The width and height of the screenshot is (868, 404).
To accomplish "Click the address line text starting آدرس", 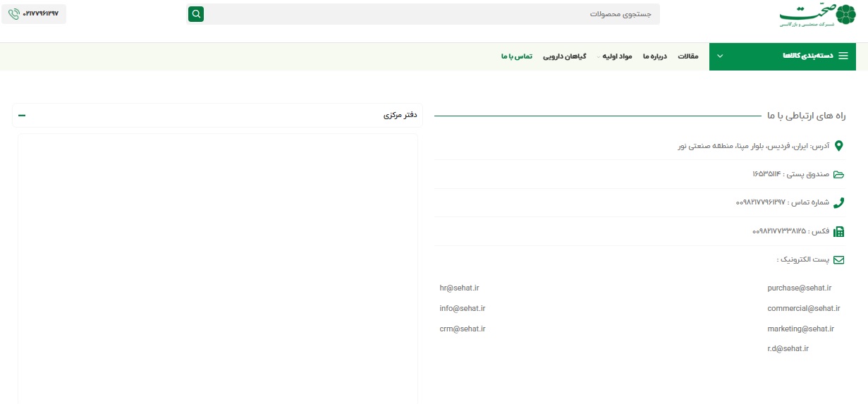I will click(x=753, y=146).
